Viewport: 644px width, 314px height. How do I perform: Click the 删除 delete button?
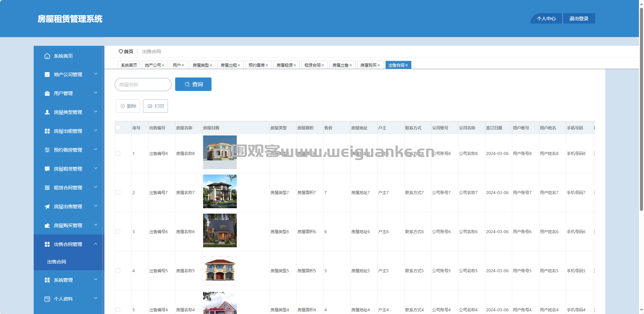tap(128, 106)
